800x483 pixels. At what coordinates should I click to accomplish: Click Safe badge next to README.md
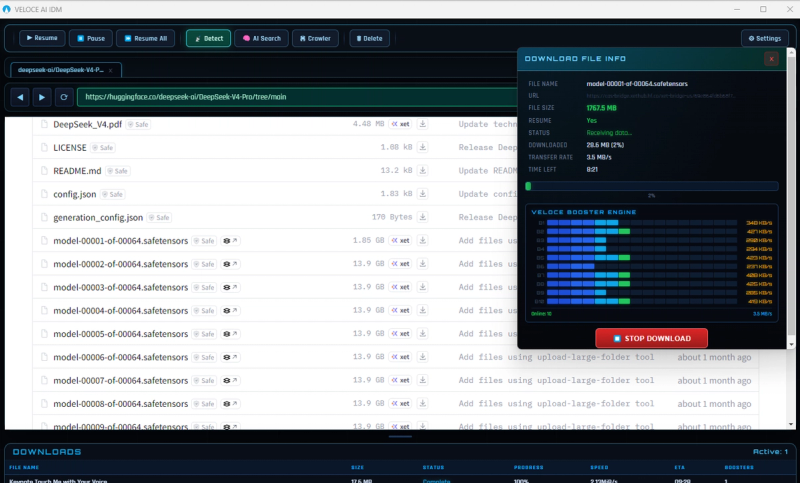(x=117, y=171)
